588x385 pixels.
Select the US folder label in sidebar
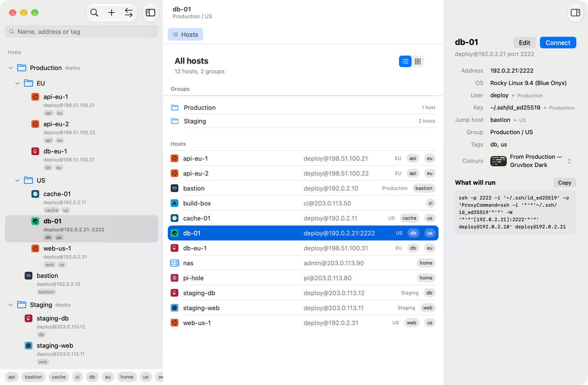41,180
